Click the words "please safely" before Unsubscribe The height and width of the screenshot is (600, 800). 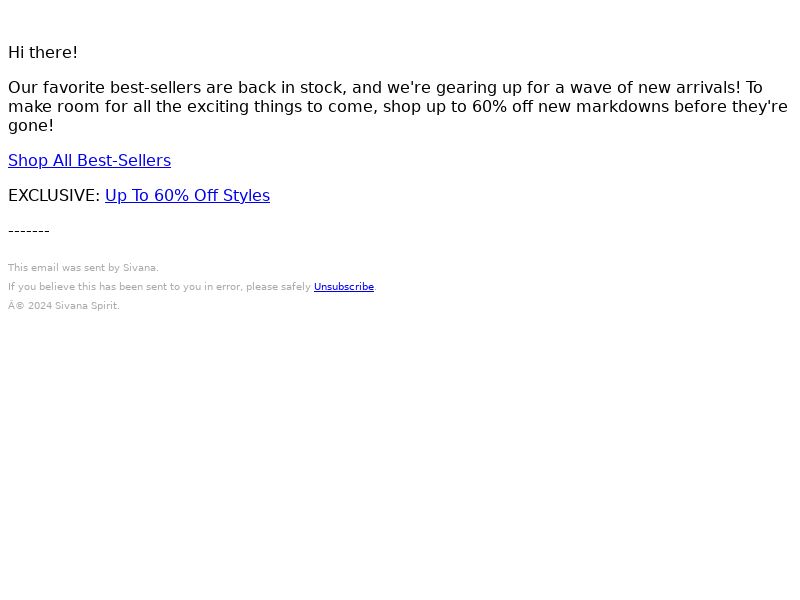click(x=278, y=287)
